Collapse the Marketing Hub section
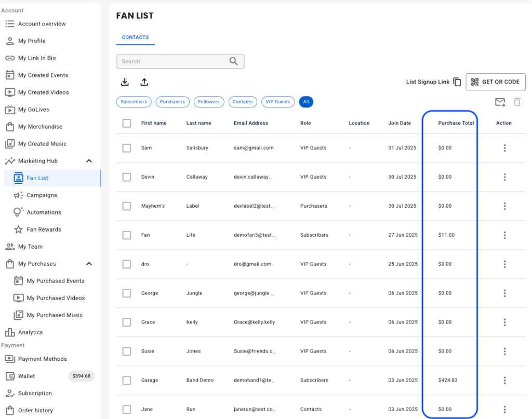This screenshot has height=419, width=532. point(89,161)
